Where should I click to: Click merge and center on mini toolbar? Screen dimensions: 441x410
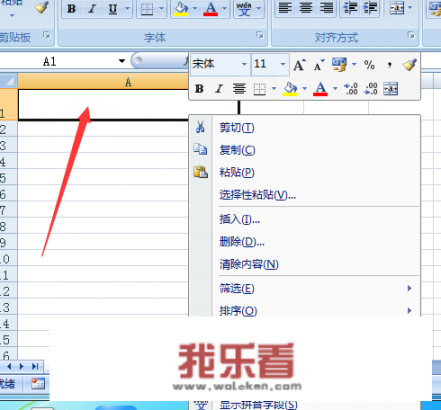tap(390, 89)
